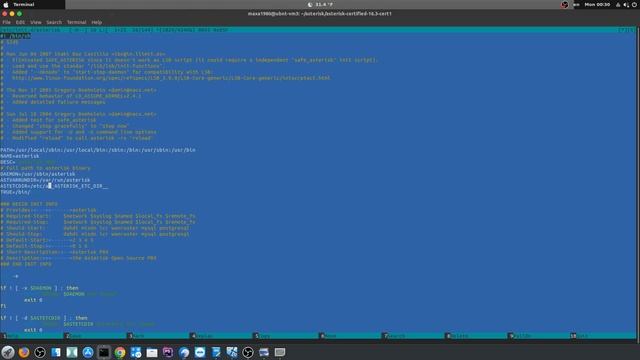Open the Help menu
640x360 pixels.
96,22
